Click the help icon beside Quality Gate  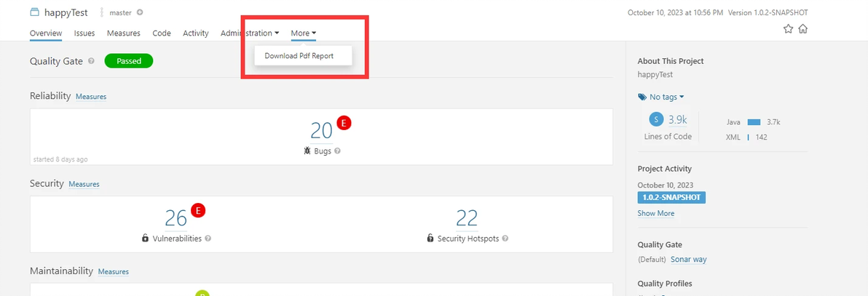coord(91,61)
